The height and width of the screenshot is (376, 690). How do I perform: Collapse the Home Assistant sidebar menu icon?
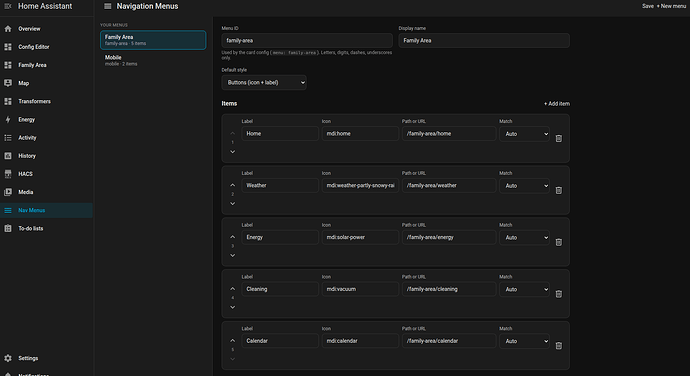tap(8, 6)
